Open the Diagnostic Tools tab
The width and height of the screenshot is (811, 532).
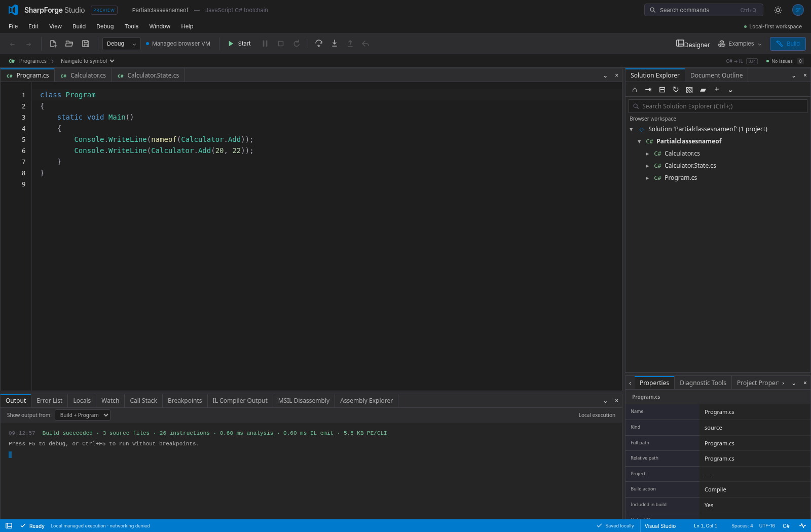(x=703, y=383)
